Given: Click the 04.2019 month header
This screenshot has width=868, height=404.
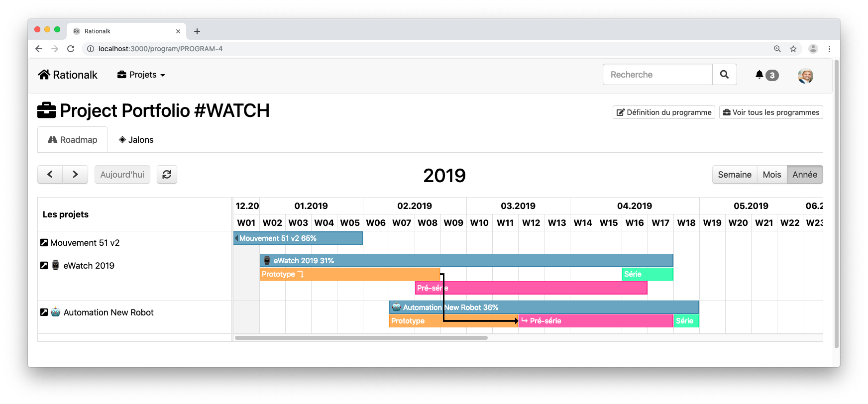Looking at the screenshot, I should [x=635, y=206].
